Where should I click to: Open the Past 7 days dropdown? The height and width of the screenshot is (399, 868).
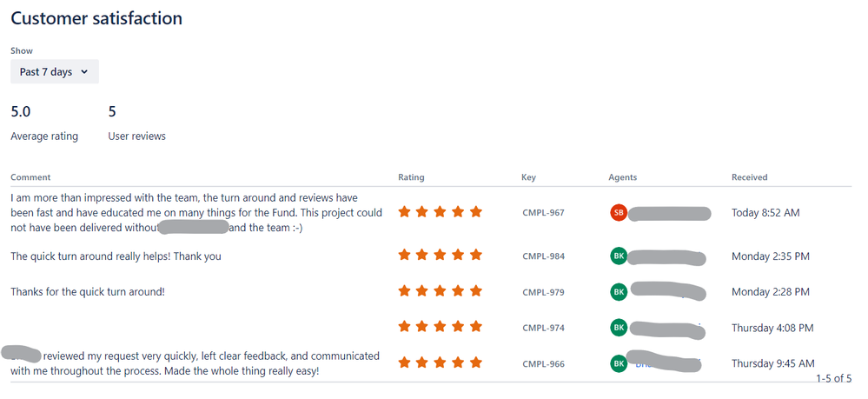click(x=54, y=71)
